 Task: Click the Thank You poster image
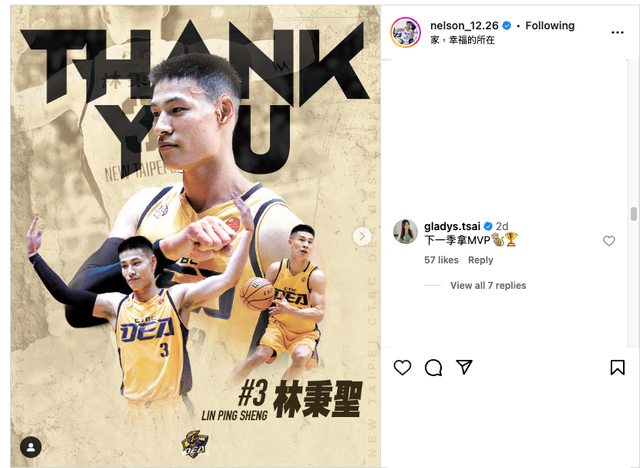coord(196,236)
